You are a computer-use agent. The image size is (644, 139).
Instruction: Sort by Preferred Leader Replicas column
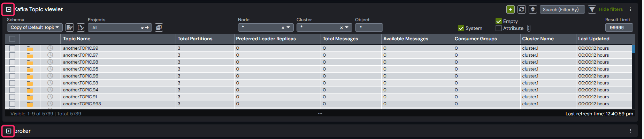[277, 39]
